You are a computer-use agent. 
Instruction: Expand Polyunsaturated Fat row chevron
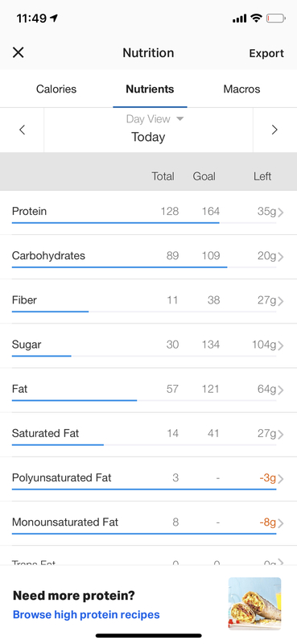pos(281,479)
